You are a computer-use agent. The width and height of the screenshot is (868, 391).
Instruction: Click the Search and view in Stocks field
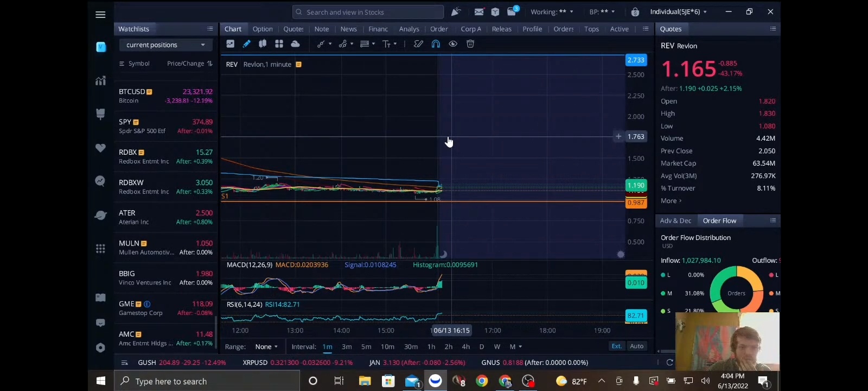click(368, 12)
